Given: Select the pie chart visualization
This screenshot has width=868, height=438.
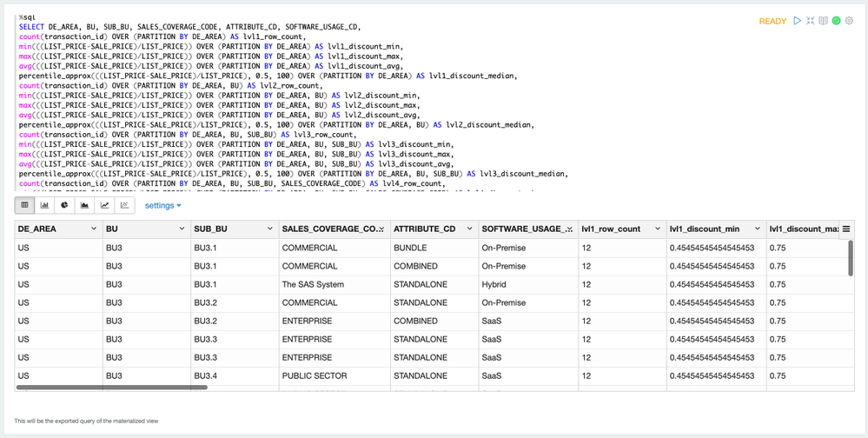Looking at the screenshot, I should pyautogui.click(x=64, y=205).
